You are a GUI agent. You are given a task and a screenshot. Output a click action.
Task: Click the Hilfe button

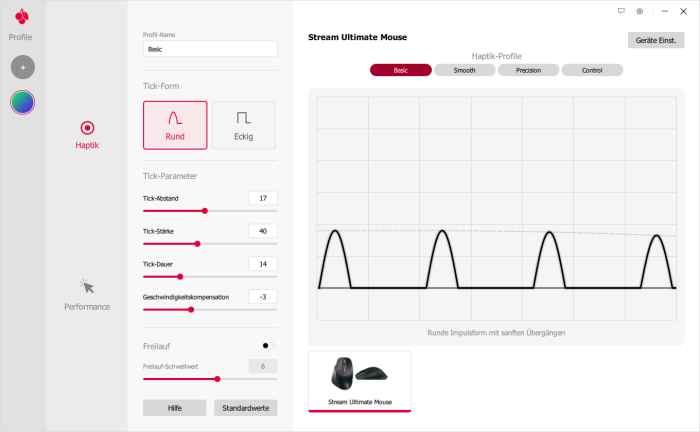click(174, 408)
